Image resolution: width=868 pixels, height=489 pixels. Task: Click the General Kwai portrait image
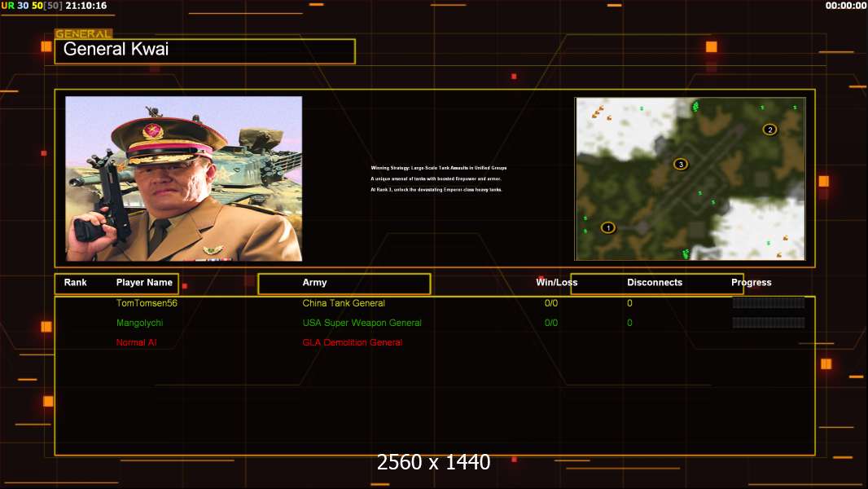point(183,178)
